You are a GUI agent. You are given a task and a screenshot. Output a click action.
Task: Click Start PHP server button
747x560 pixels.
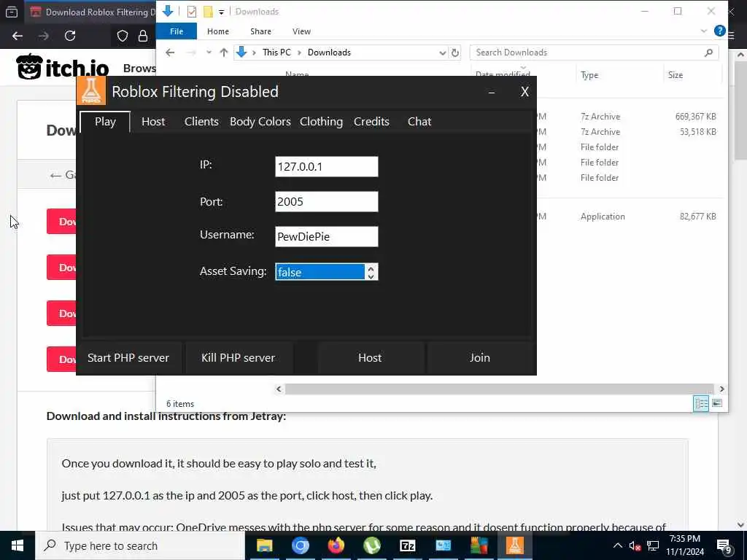pos(128,357)
